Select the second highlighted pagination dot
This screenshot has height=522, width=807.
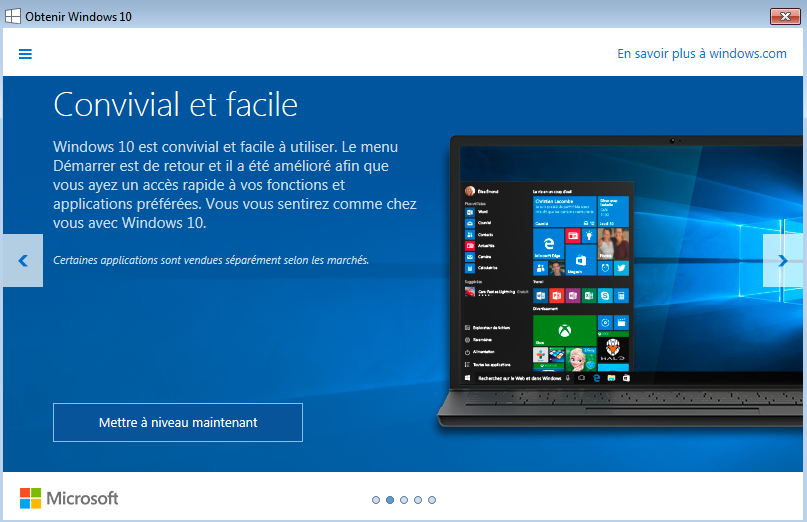click(390, 500)
